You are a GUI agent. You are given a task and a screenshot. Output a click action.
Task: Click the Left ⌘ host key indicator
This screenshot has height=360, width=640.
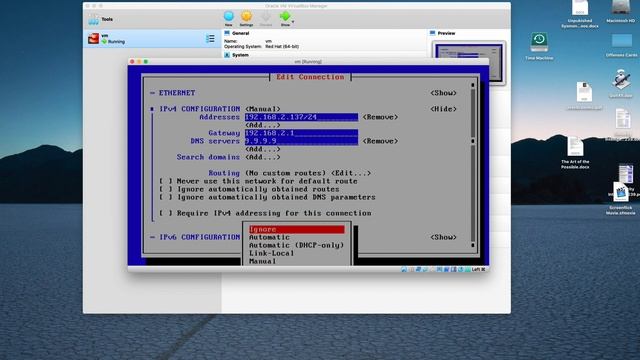(x=478, y=269)
